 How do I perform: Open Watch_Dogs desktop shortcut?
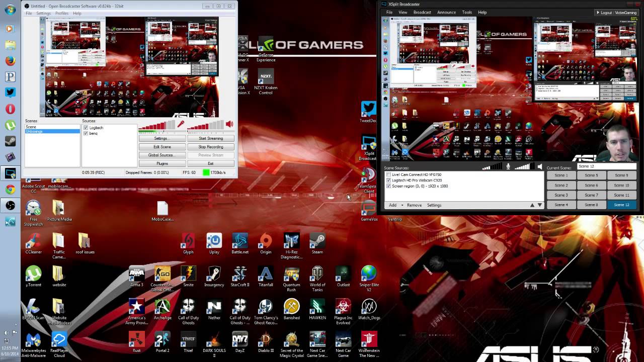coord(369,310)
